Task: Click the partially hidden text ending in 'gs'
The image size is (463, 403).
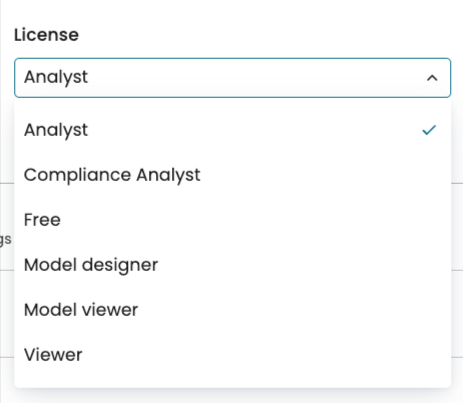Action: (6, 239)
